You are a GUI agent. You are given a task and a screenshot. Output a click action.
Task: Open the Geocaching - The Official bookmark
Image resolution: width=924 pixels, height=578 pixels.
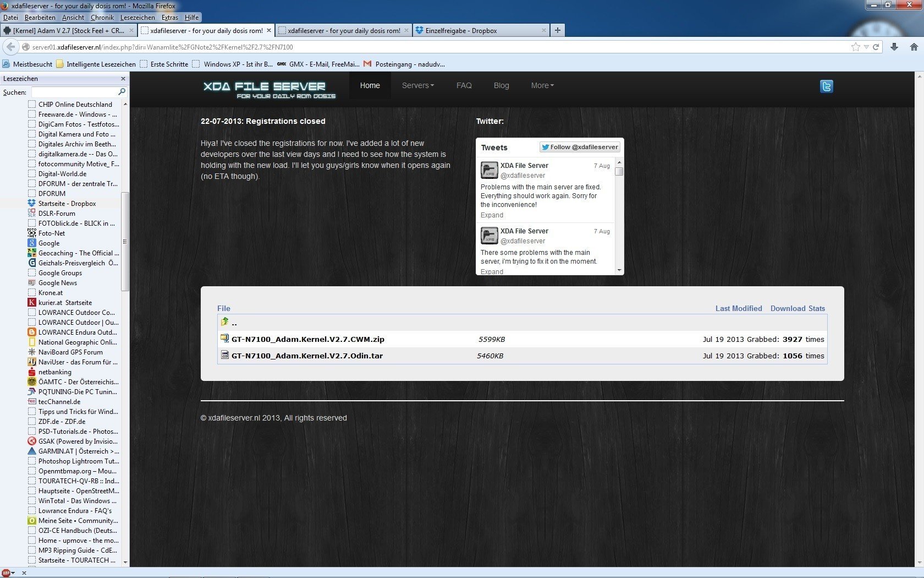[73, 253]
